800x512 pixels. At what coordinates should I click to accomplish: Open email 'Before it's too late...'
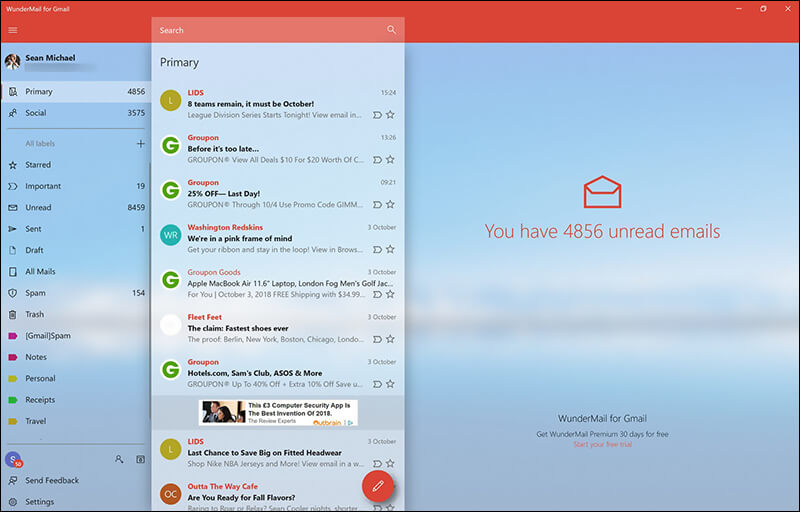(278, 149)
